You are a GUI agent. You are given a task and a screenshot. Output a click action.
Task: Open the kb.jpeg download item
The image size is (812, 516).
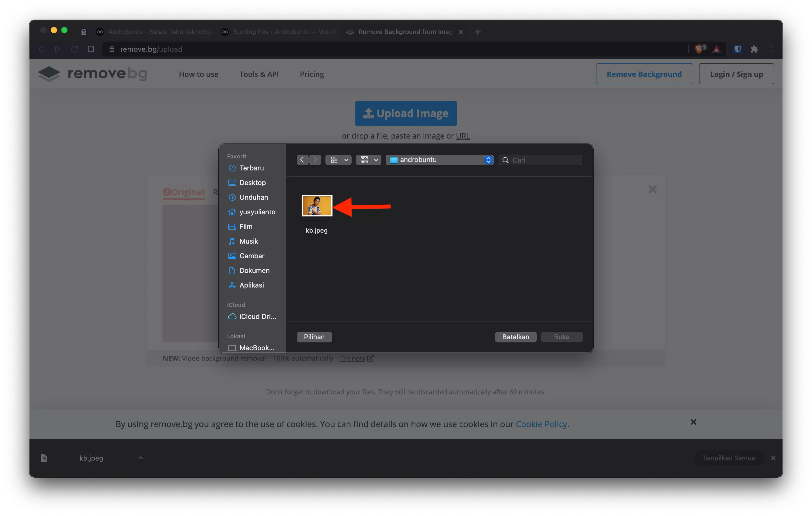click(91, 458)
